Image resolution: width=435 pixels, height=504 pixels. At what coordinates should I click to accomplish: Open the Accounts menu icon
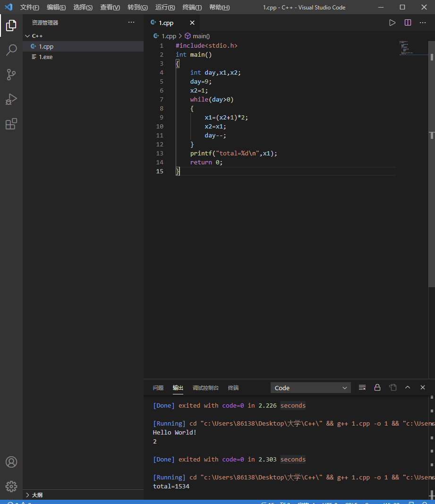click(x=11, y=462)
